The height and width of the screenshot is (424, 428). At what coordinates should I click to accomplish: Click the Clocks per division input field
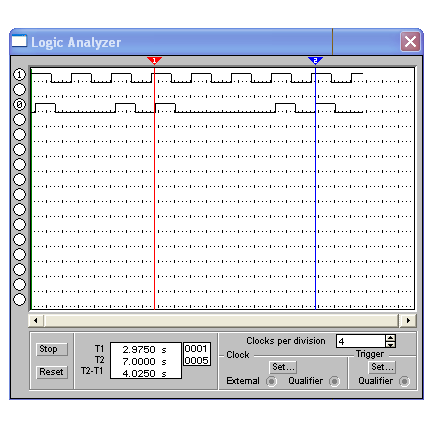point(361,341)
